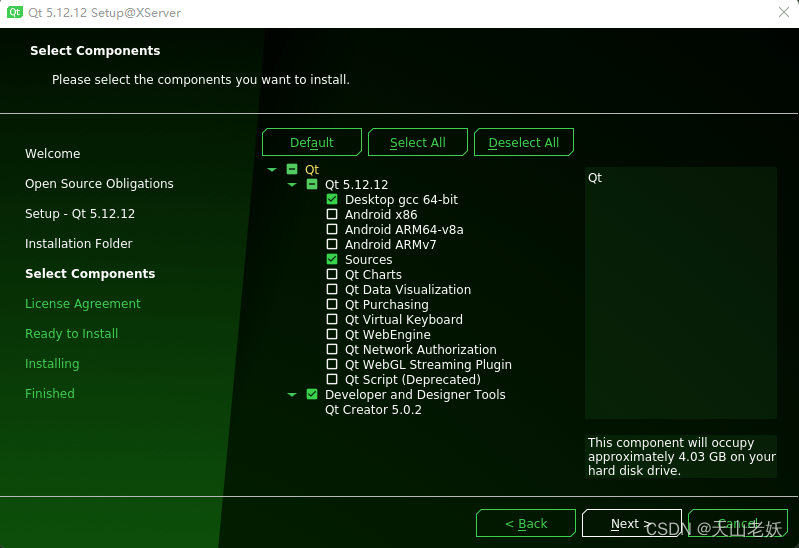This screenshot has height=548, width=799.
Task: Click License Agreement step in sidebar
Action: (83, 303)
